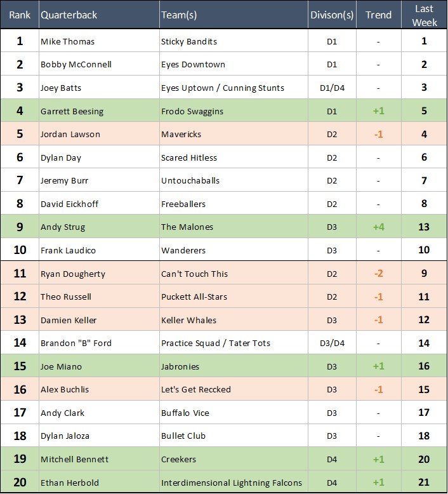This screenshot has height=494, width=448.
Task: Select the Let's Get Reccked team
Action: pyautogui.click(x=195, y=390)
